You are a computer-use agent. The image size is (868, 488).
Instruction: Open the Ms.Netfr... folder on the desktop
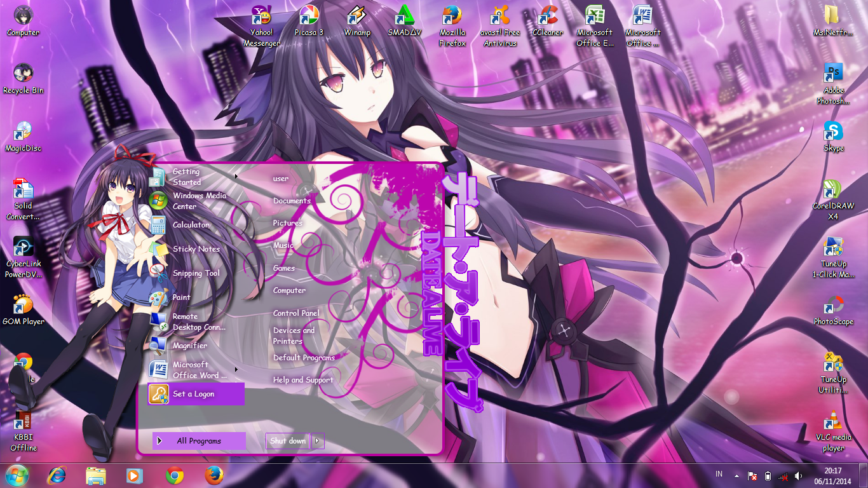coord(833,20)
